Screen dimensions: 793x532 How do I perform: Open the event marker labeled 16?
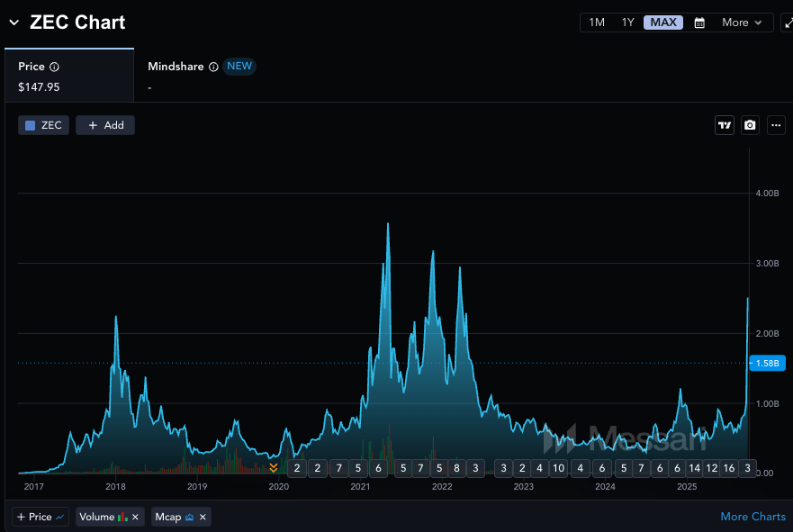tap(729, 468)
